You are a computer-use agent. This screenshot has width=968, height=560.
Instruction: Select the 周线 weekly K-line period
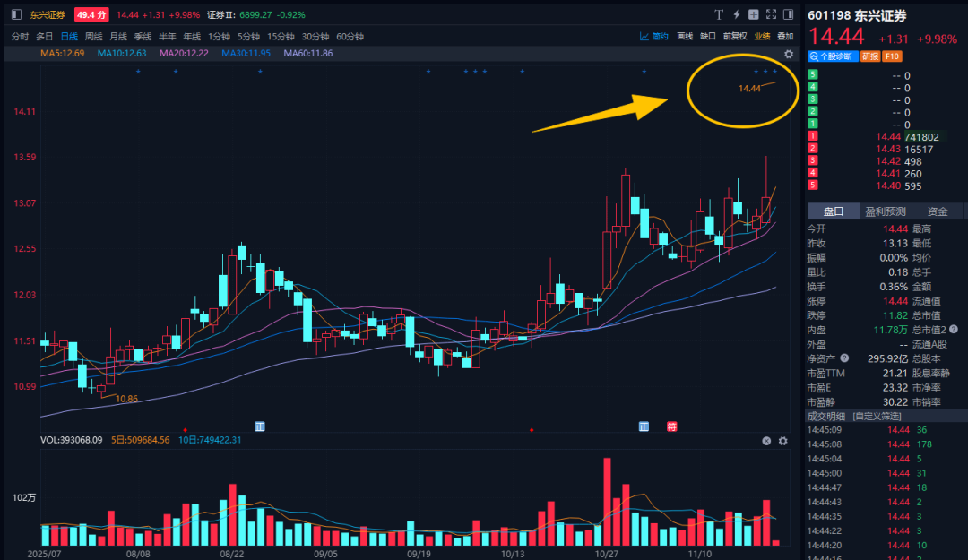click(94, 37)
